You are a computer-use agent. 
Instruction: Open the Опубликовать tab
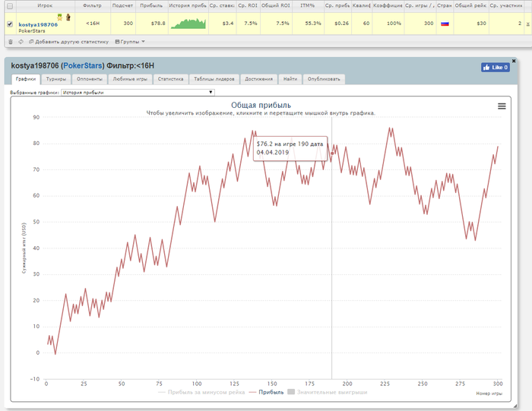[324, 79]
